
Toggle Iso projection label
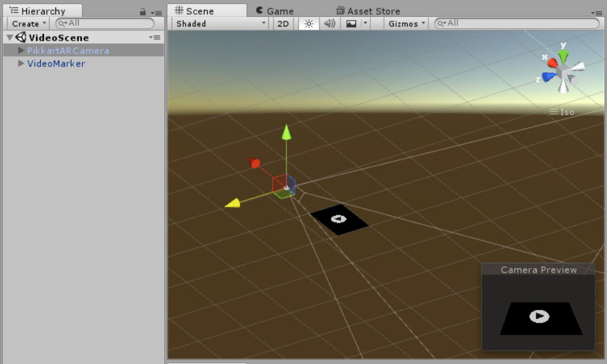pyautogui.click(x=562, y=112)
